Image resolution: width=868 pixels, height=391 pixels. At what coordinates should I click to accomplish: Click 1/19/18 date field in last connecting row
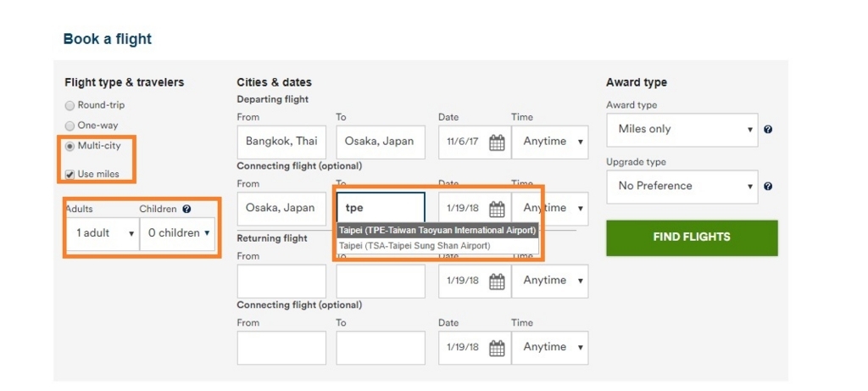coord(475,348)
